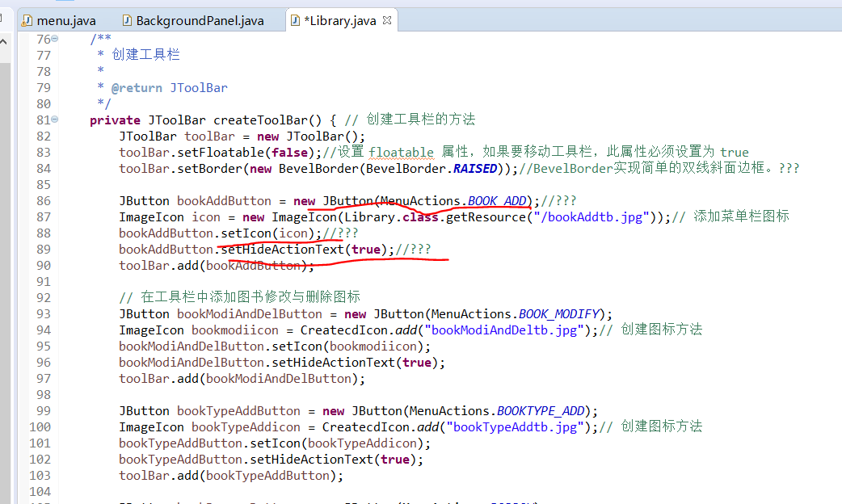Close the Library.java tab with its X icon
This screenshot has width=842, height=504.
coord(386,20)
